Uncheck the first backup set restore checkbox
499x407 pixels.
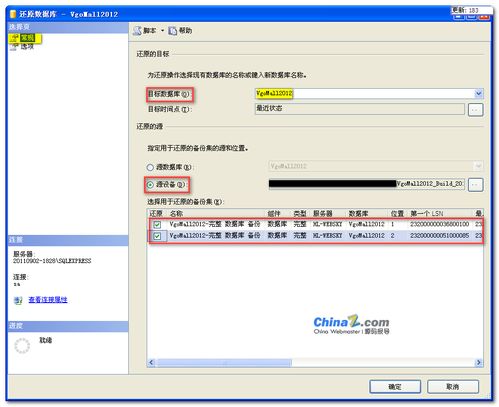(157, 225)
